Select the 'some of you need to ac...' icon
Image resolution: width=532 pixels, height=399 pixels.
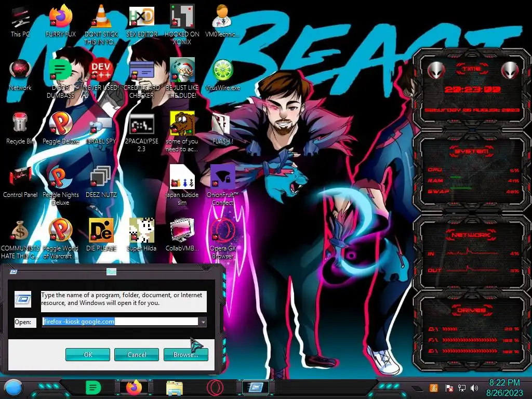pos(182,131)
